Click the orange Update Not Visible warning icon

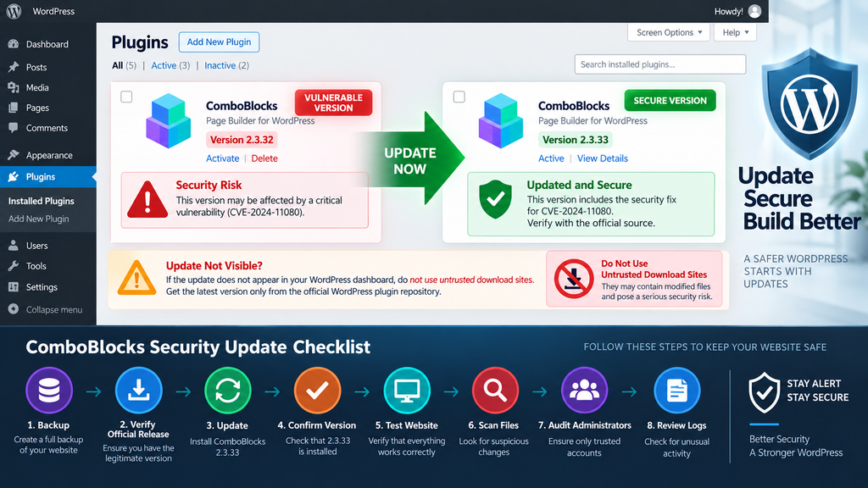(x=136, y=278)
